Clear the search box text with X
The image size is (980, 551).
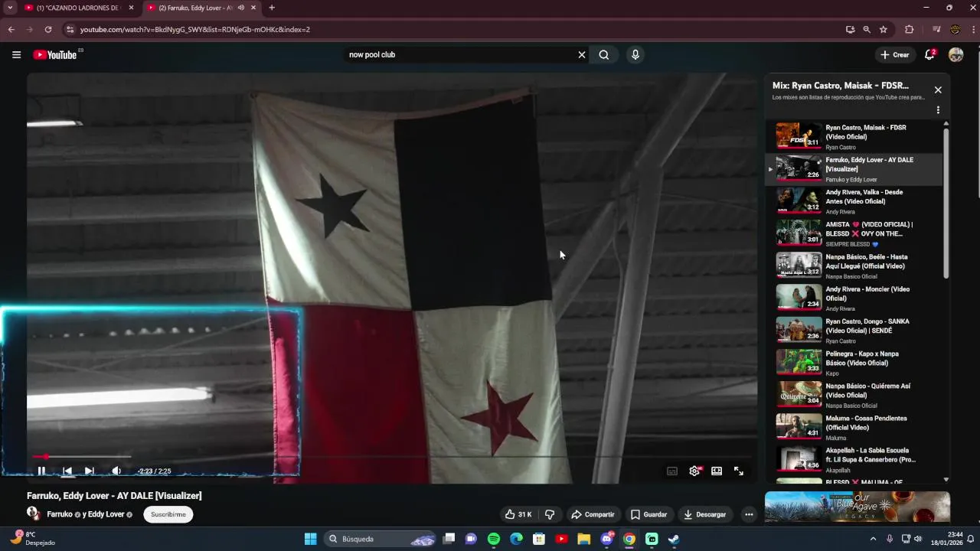click(x=581, y=54)
